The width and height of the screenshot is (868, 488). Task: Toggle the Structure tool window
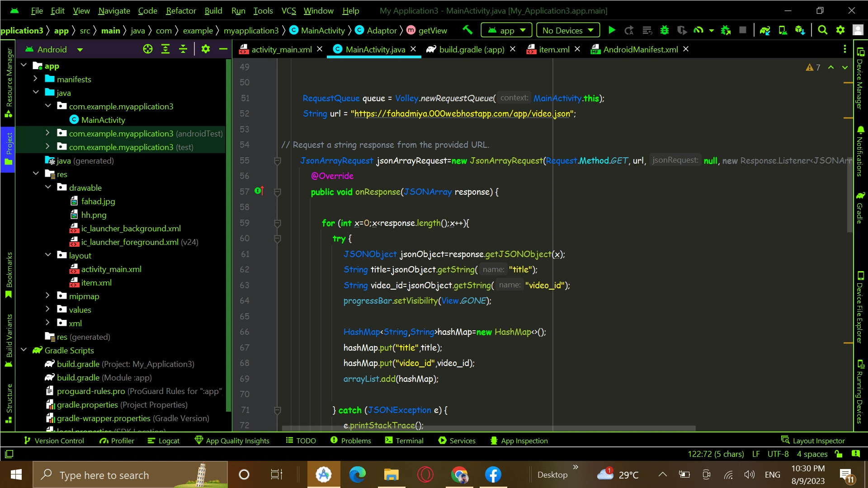[8, 404]
